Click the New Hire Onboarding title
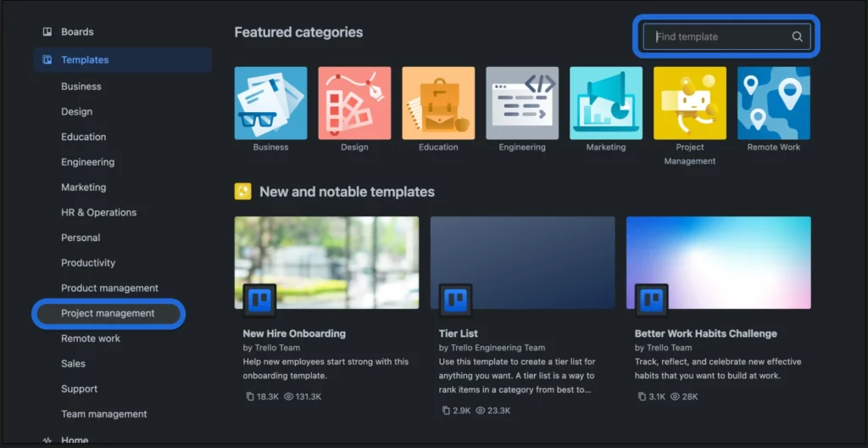The image size is (868, 448). 294,333
